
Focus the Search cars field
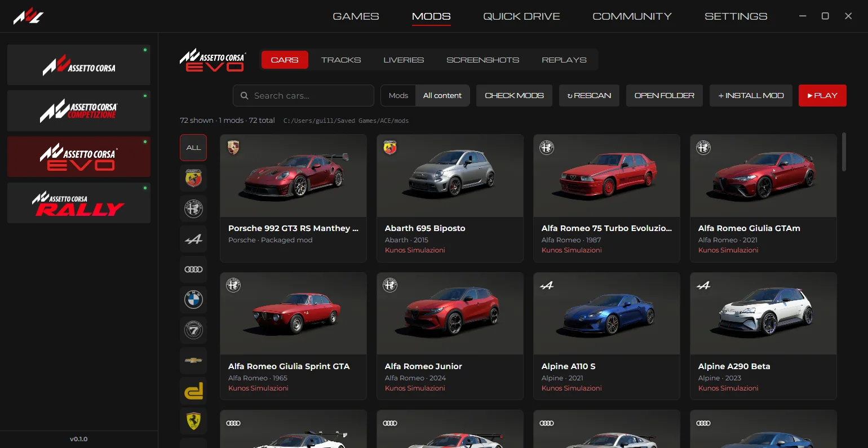(303, 96)
